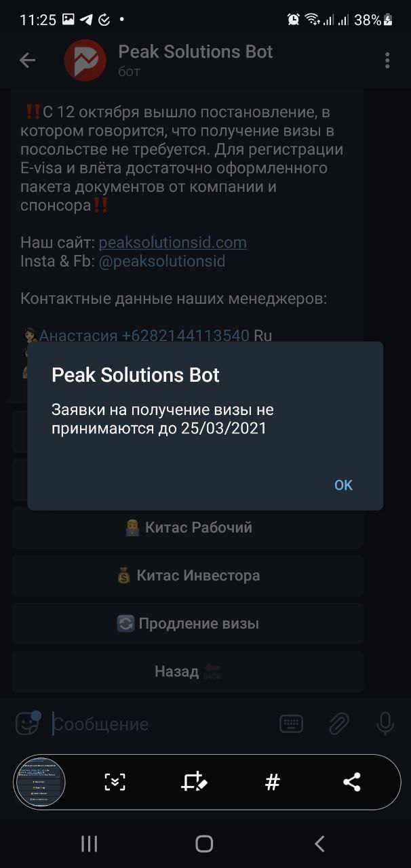Select the Китас Инвестора bot option
411x868 pixels.
(x=188, y=576)
